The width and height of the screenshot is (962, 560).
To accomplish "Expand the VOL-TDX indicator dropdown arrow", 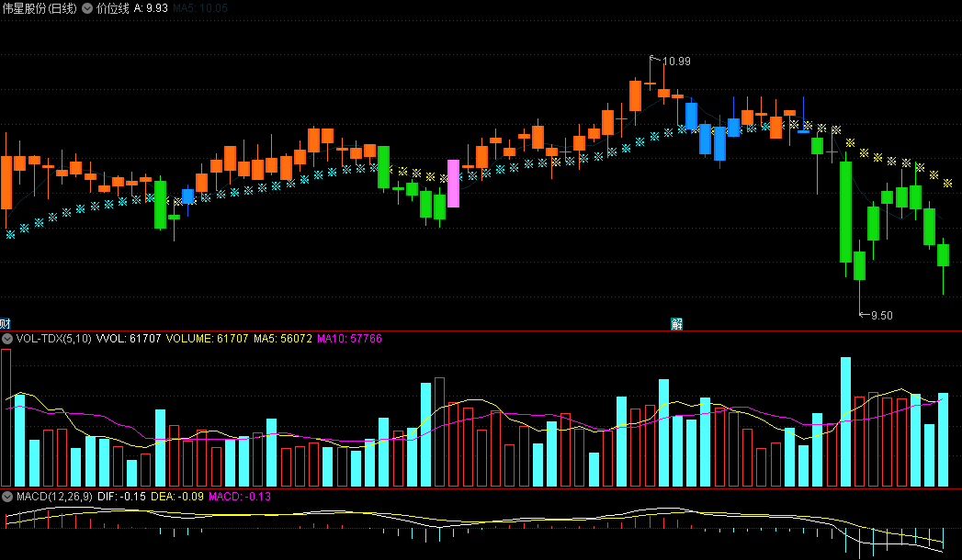I will 6,338.
